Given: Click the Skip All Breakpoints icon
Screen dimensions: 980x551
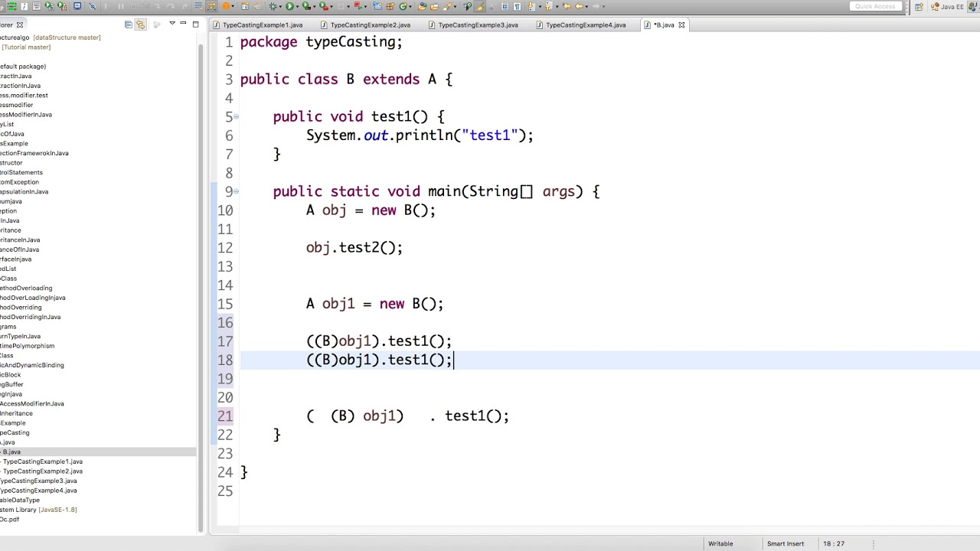Looking at the screenshot, I should point(92,6).
